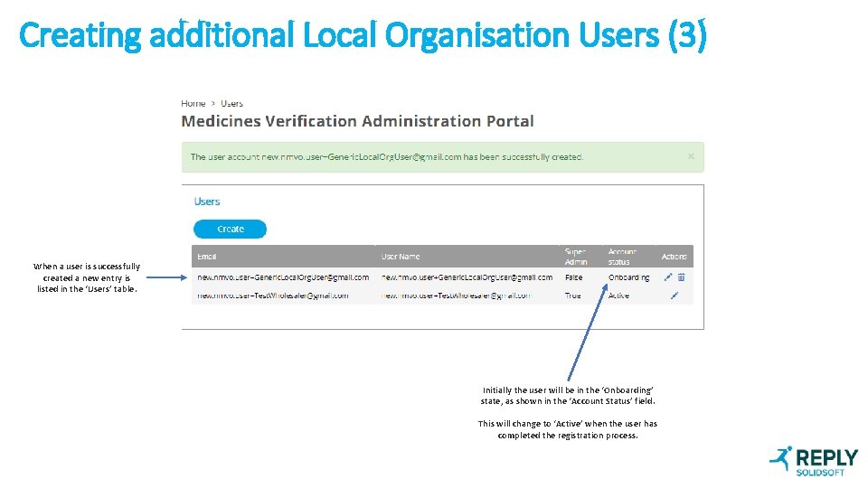
Task: Click the TestWholesaler user name cell
Action: tap(456, 296)
